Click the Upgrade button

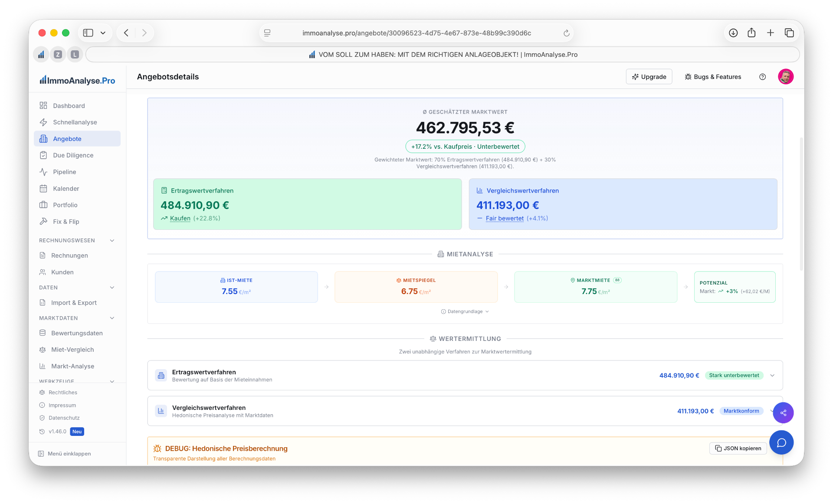click(x=649, y=77)
